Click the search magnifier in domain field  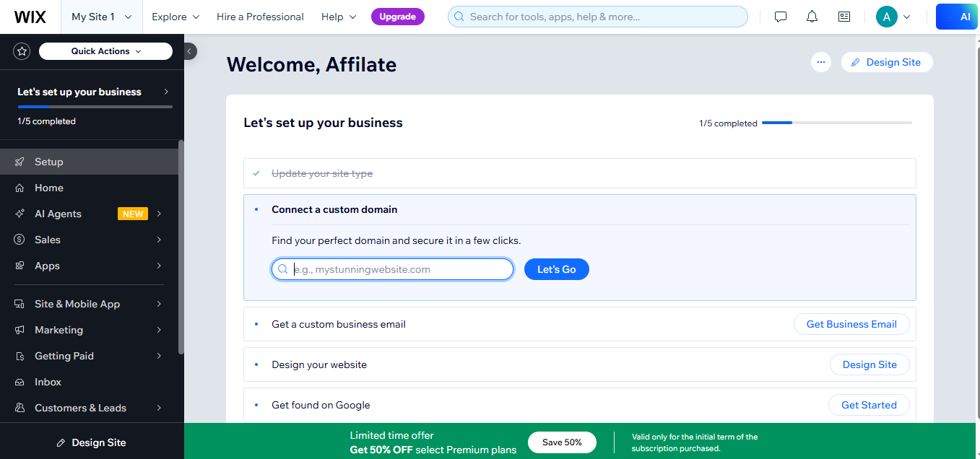pyautogui.click(x=283, y=269)
